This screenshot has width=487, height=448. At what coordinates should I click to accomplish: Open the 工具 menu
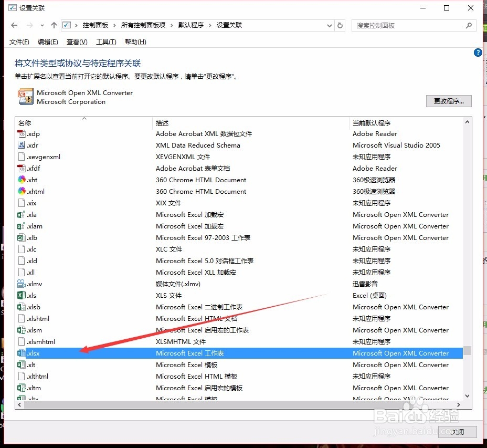[105, 42]
